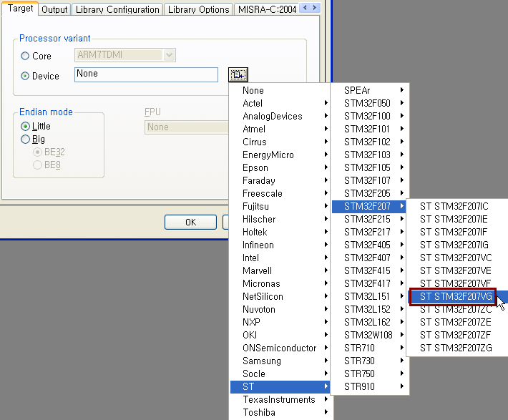Select device ST STM32F207ZE
The image size is (508, 420).
pos(457,322)
